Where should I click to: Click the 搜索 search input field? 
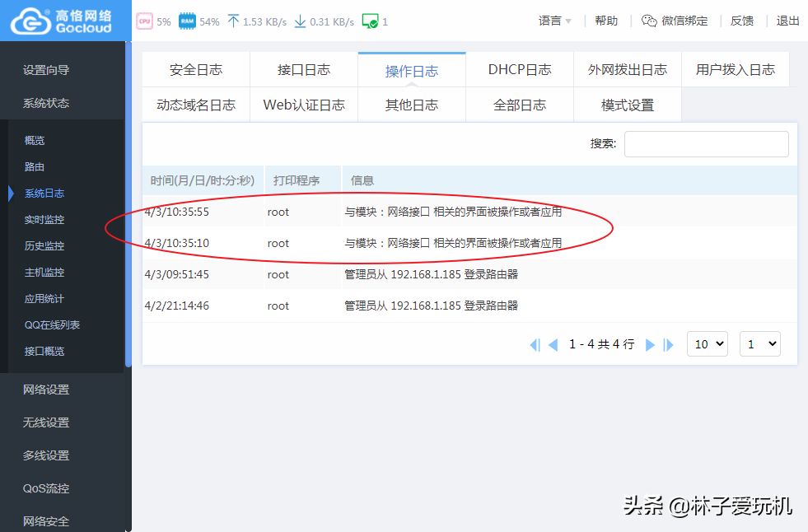706,143
